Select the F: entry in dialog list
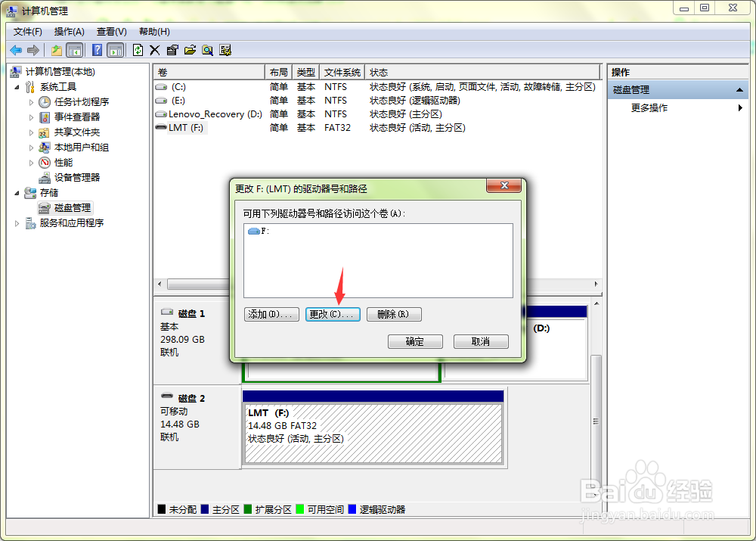756x541 pixels. pyautogui.click(x=259, y=232)
